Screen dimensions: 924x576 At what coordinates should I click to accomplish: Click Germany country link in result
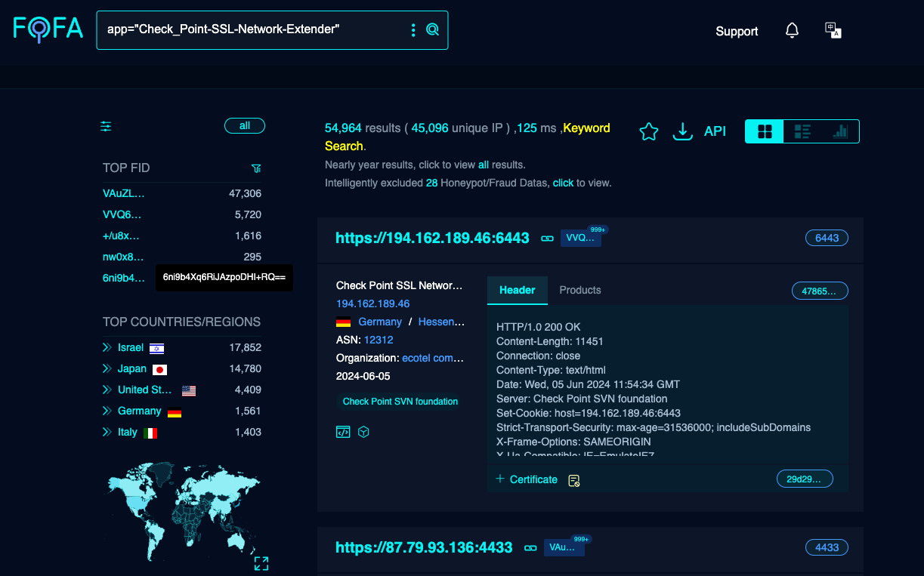[380, 322]
